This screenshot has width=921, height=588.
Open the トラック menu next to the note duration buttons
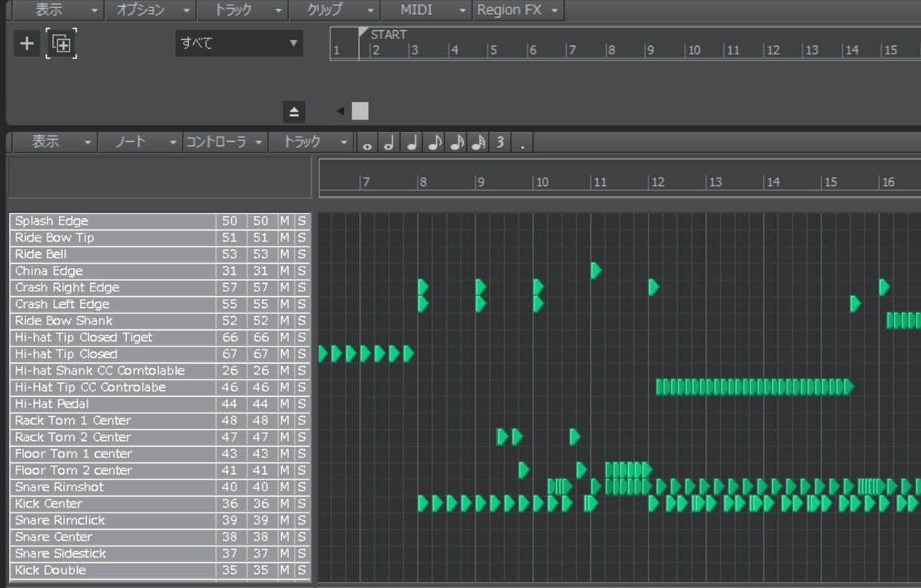[311, 142]
